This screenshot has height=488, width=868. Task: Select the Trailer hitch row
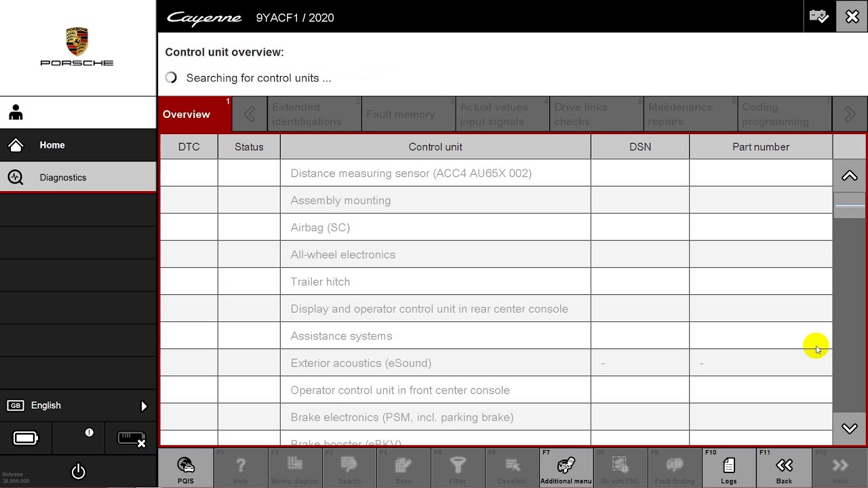click(496, 281)
